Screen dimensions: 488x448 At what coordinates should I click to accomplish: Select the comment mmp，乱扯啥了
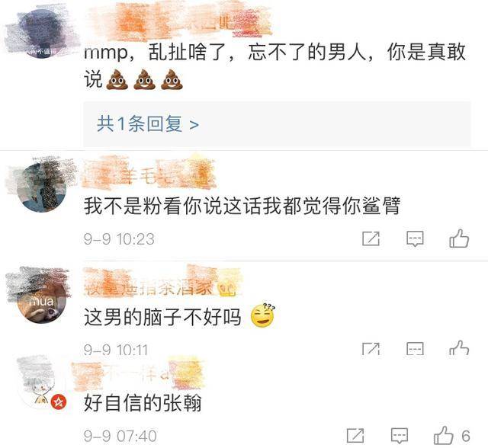coord(274,65)
